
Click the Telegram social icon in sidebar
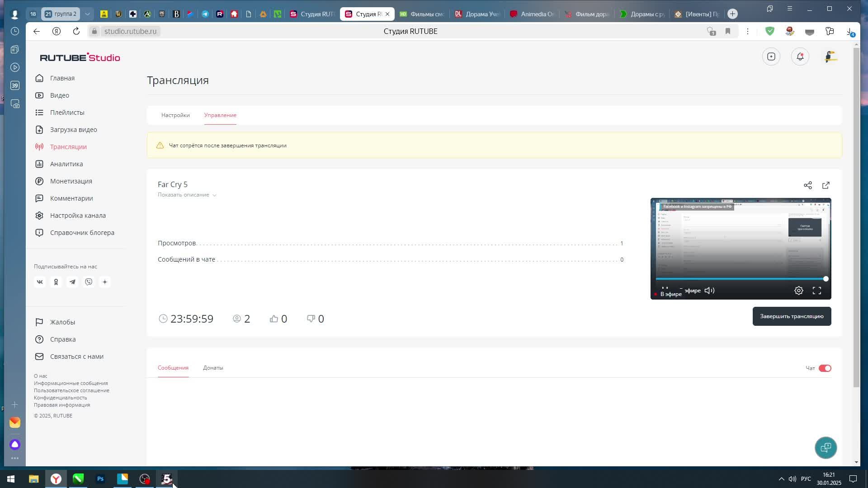pyautogui.click(x=72, y=282)
